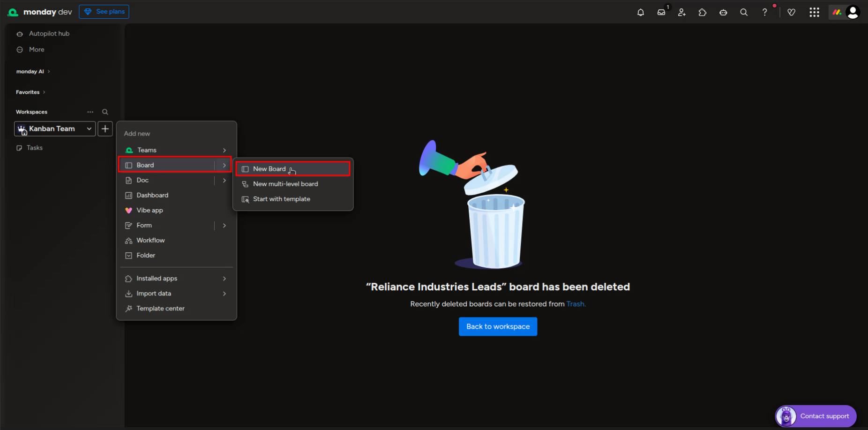The width and height of the screenshot is (868, 430).
Task: Expand the monday AI section
Action: pyautogui.click(x=33, y=72)
